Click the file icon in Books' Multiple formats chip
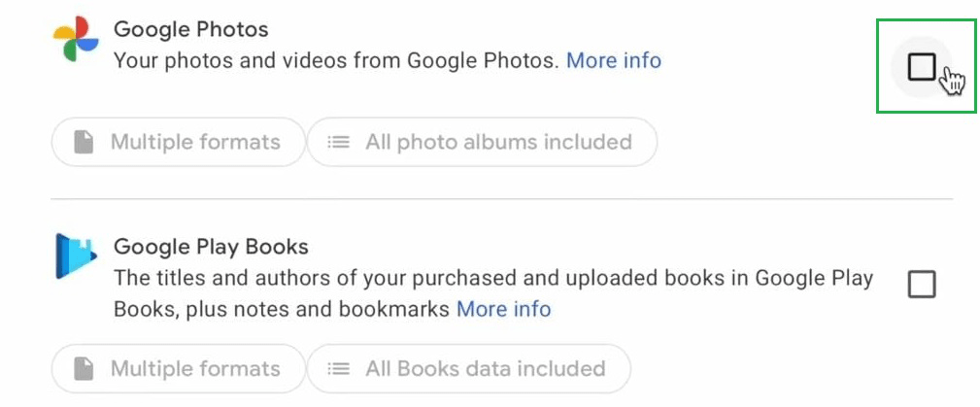The height and width of the screenshot is (407, 980). pos(85,369)
